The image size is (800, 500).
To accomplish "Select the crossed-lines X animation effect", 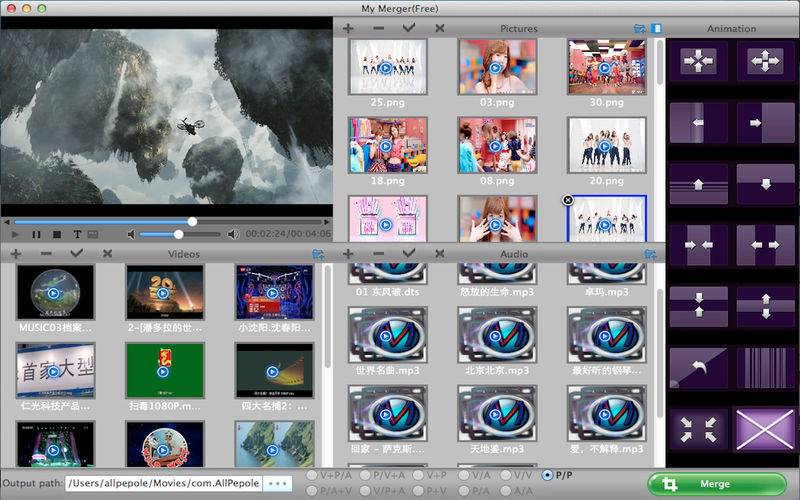I will coord(764,430).
